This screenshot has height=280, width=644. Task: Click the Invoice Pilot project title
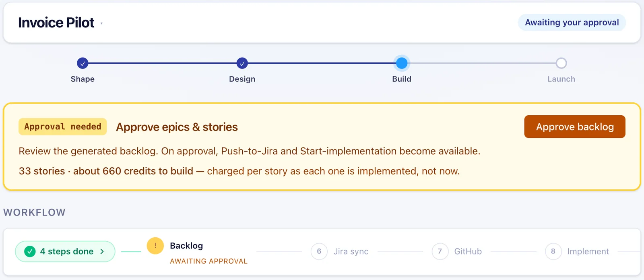(x=56, y=23)
